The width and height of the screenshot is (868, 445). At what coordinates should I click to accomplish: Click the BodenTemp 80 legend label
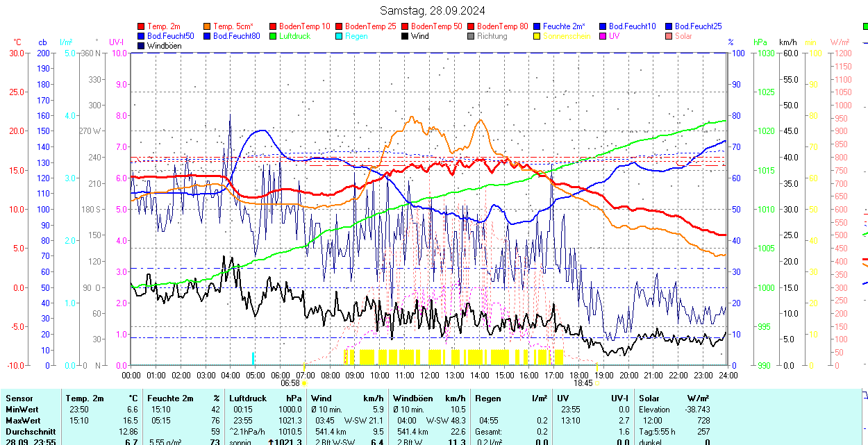coord(503,26)
